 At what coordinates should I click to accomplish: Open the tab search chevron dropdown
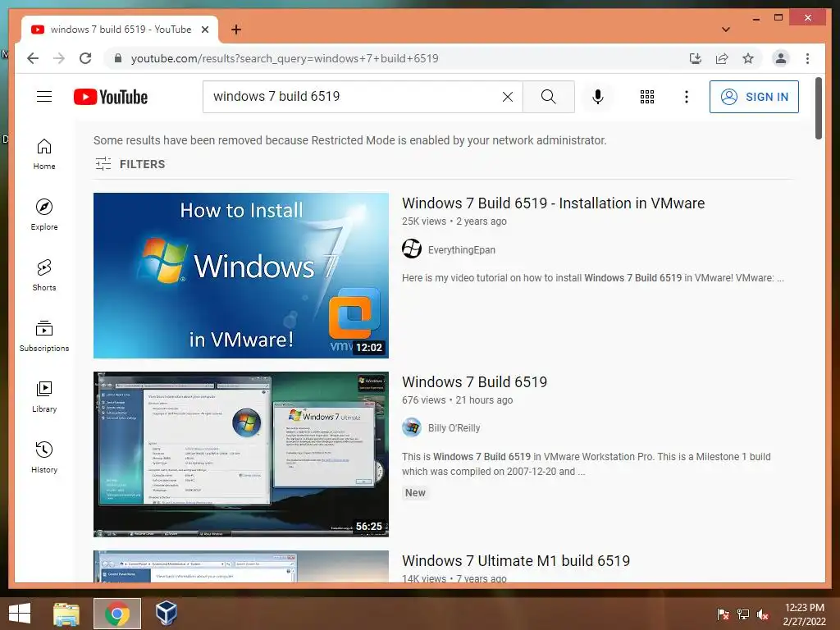(x=726, y=30)
